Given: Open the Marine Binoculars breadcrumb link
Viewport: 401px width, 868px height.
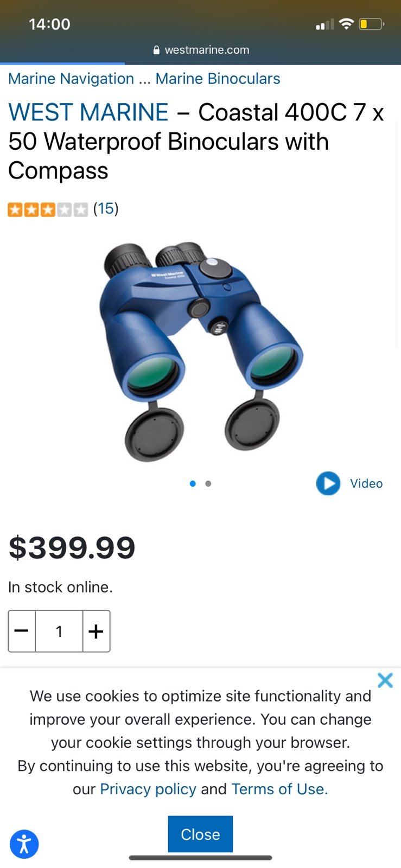Looking at the screenshot, I should coord(218,79).
